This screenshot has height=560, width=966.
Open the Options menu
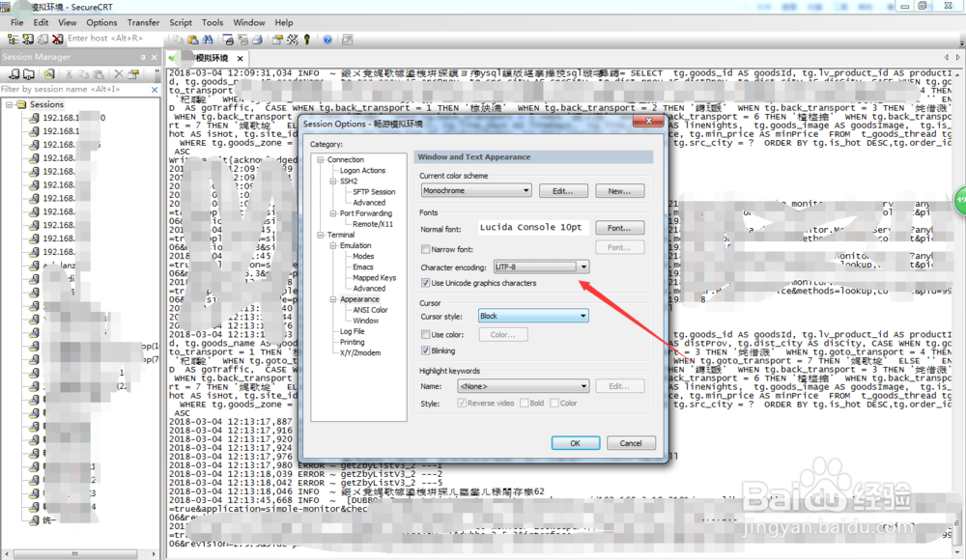coord(101,22)
